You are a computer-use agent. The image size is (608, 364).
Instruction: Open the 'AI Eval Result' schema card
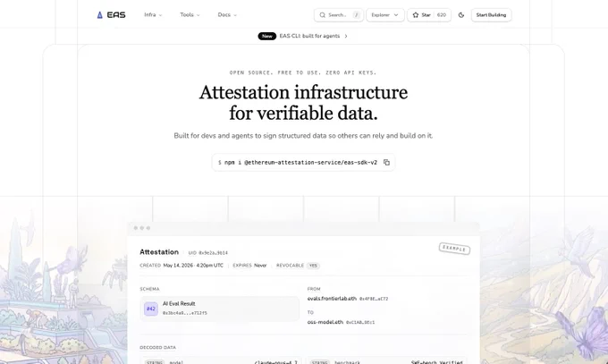click(219, 309)
